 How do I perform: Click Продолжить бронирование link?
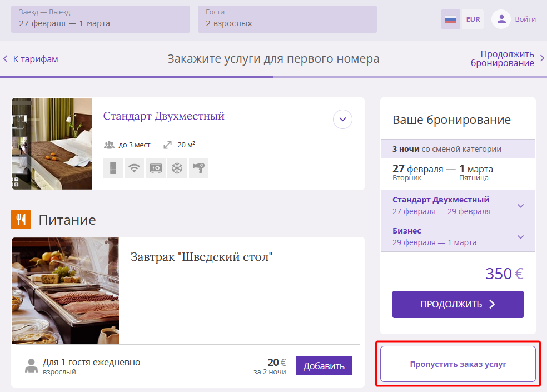[x=503, y=58]
